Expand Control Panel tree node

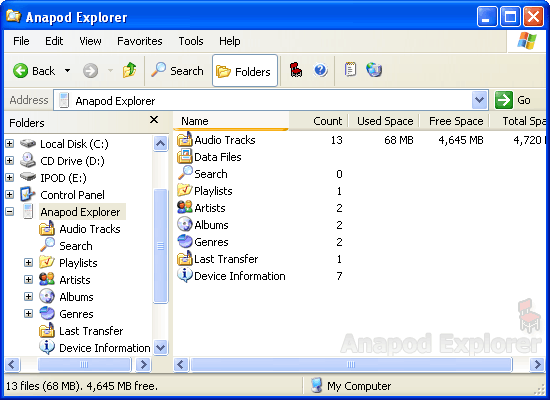click(x=10, y=194)
